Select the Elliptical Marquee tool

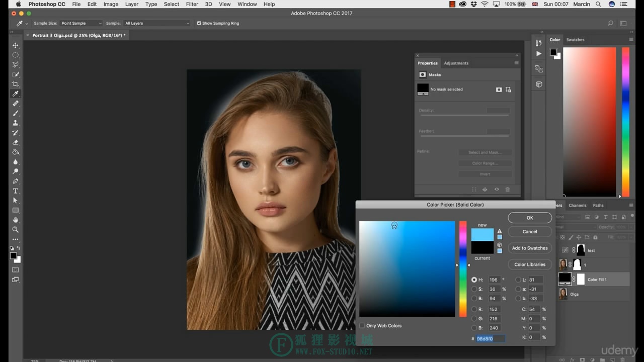(16, 55)
